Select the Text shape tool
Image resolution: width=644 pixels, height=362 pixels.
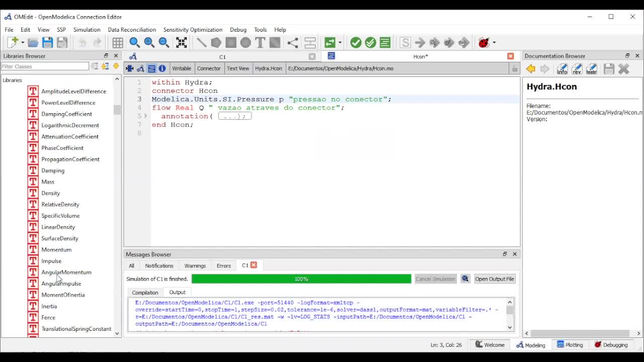(x=260, y=43)
